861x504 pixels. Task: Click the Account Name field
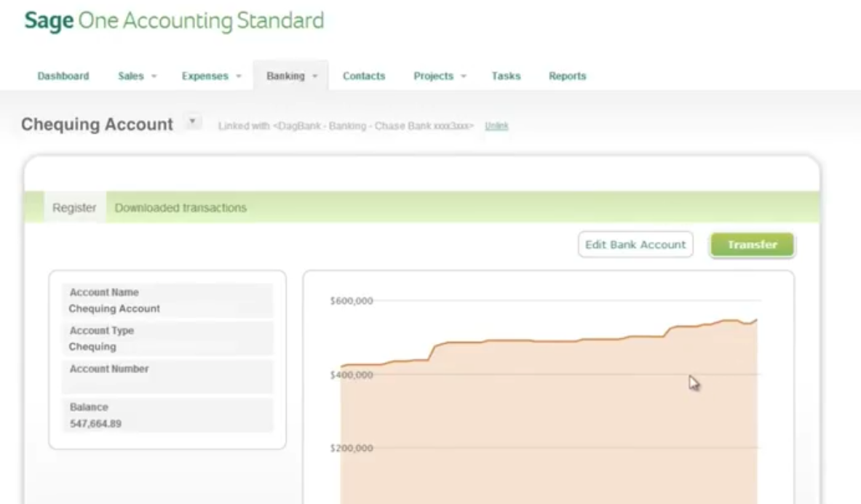pos(167,300)
